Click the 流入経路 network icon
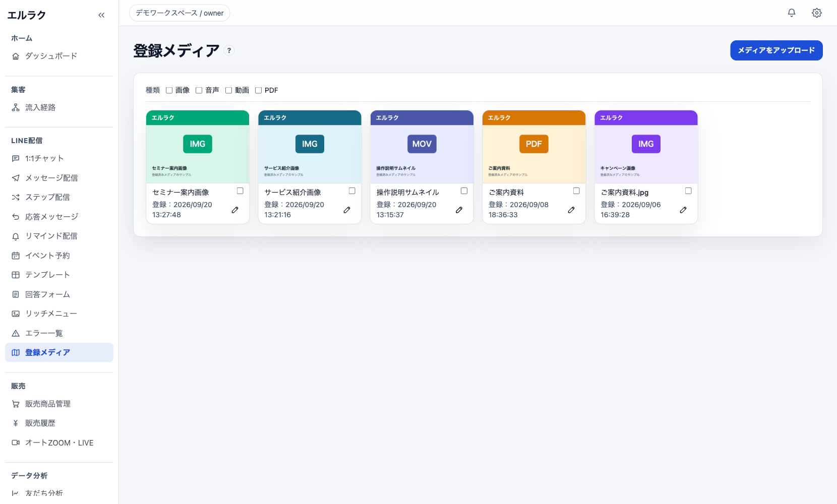Image resolution: width=837 pixels, height=504 pixels. tap(16, 107)
